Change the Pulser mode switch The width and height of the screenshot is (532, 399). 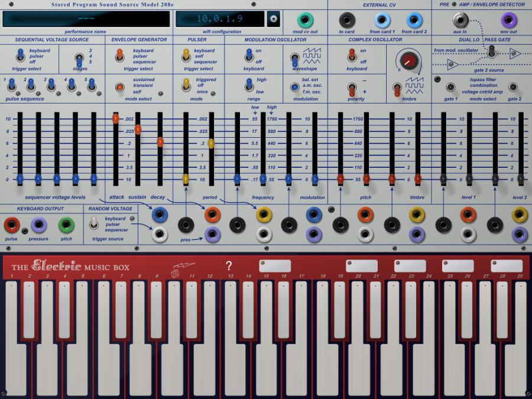[186, 85]
